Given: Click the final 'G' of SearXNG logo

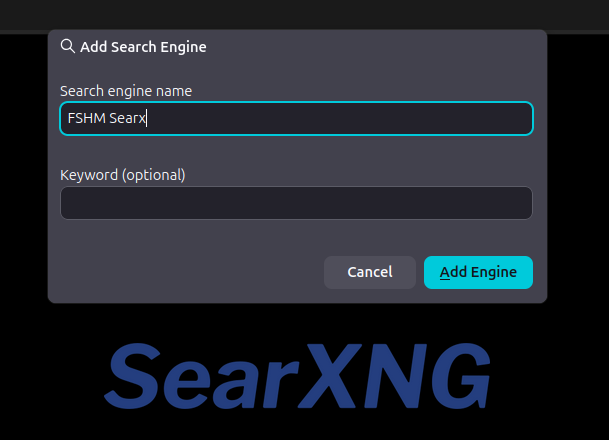Looking at the screenshot, I should click(x=452, y=377).
